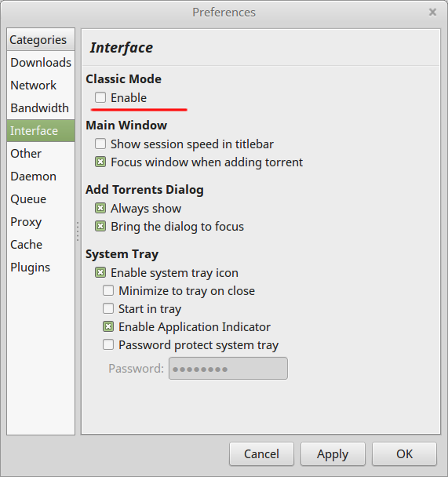Click the tray Password input field

point(228,369)
